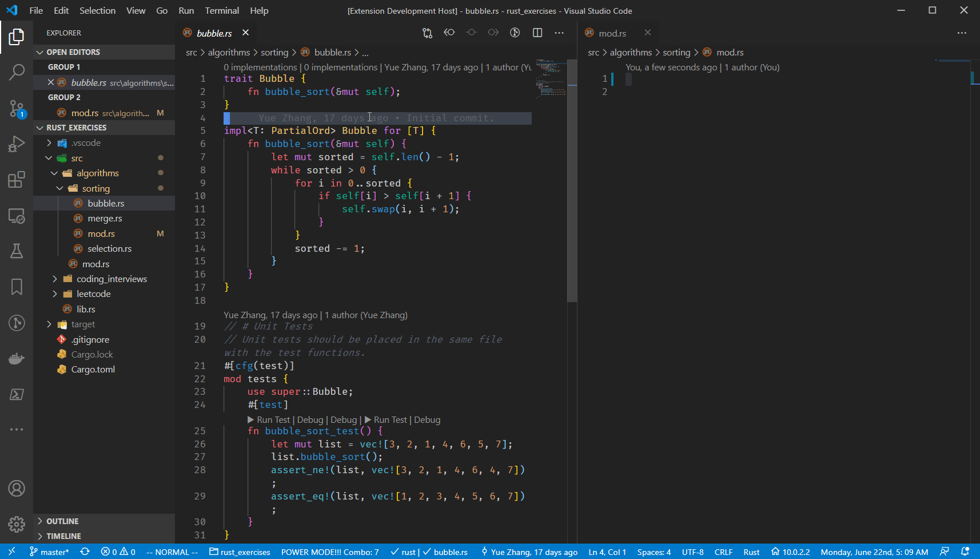Open the Go menu
This screenshot has width=980, height=559.
(x=162, y=10)
